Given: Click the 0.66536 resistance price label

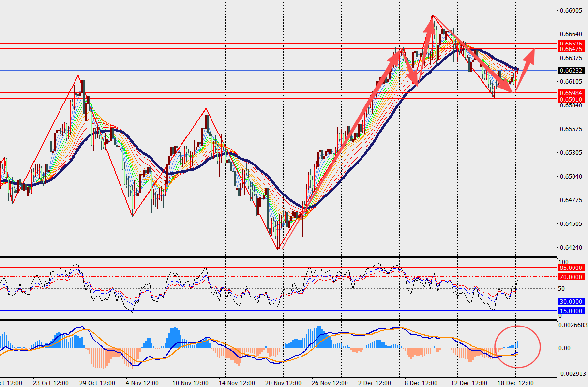Looking at the screenshot, I should [570, 44].
